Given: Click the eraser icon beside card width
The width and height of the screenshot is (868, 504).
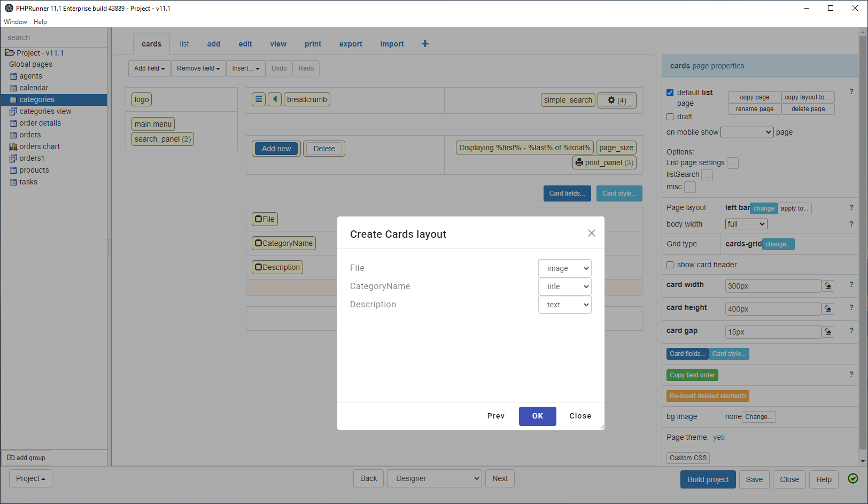Looking at the screenshot, I should tap(828, 286).
